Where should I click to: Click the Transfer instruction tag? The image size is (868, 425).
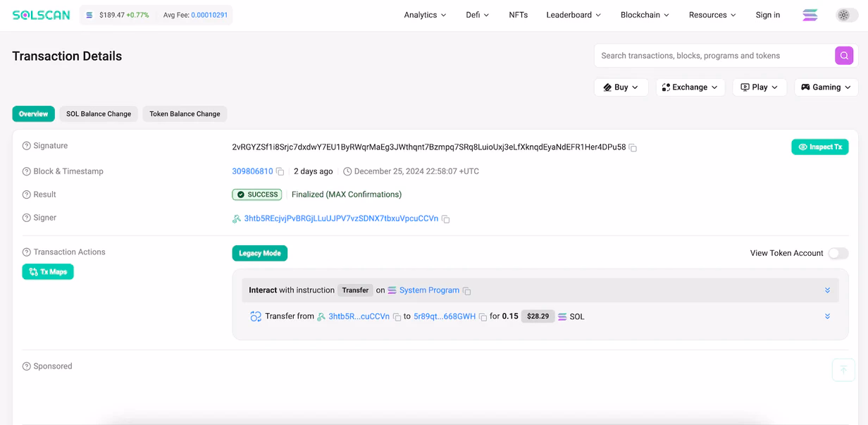(355, 290)
